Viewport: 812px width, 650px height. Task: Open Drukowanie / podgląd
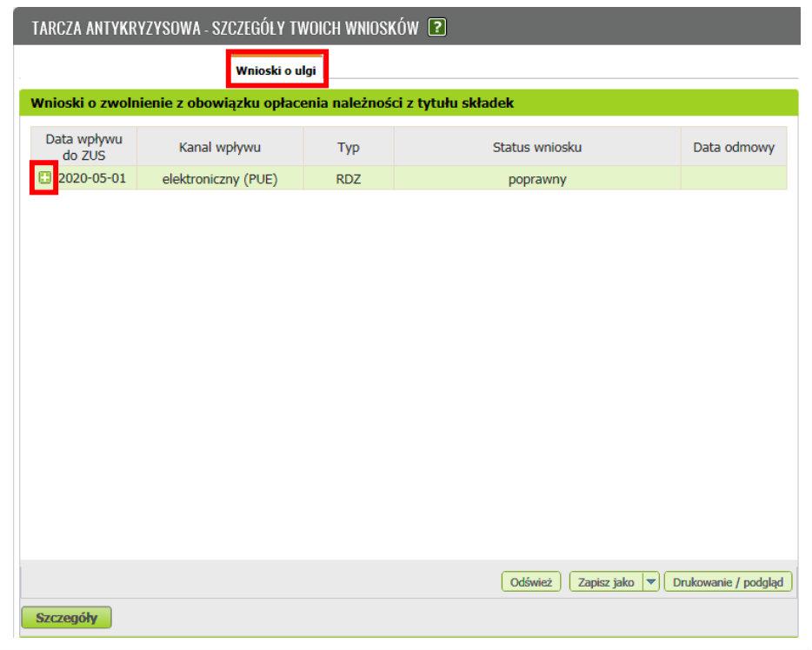tap(729, 582)
